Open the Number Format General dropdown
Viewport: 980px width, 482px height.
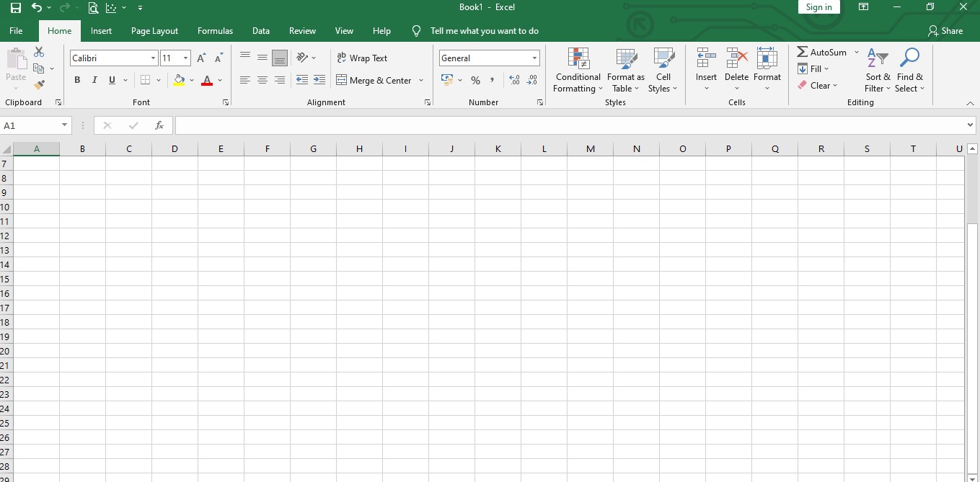535,58
